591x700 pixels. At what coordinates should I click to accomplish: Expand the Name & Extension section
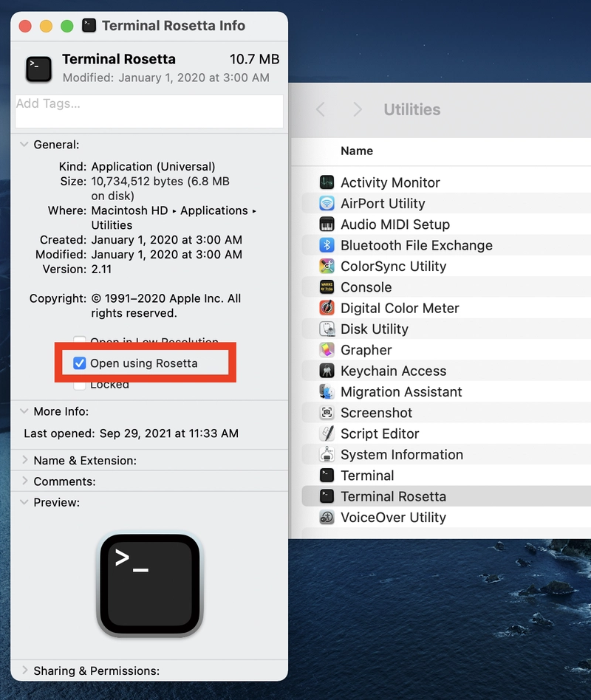click(x=25, y=460)
